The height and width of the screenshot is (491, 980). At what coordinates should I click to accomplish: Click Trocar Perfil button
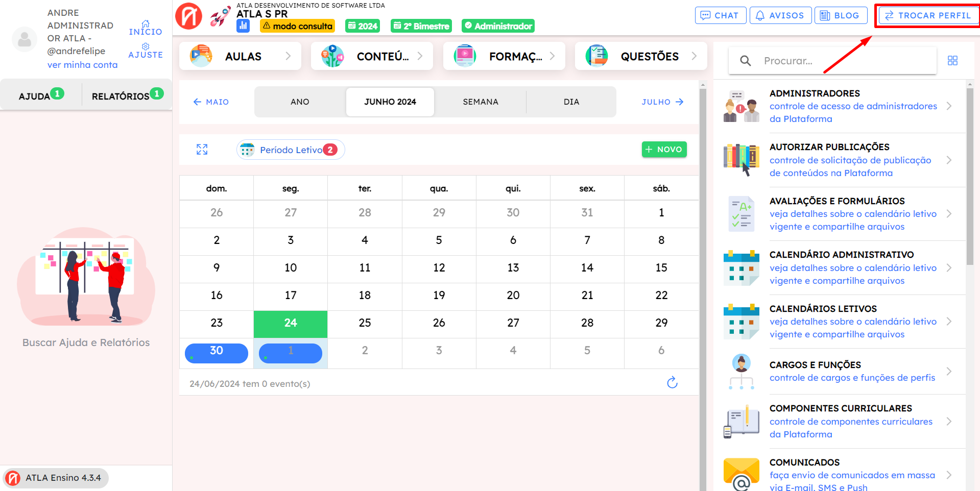[928, 15]
